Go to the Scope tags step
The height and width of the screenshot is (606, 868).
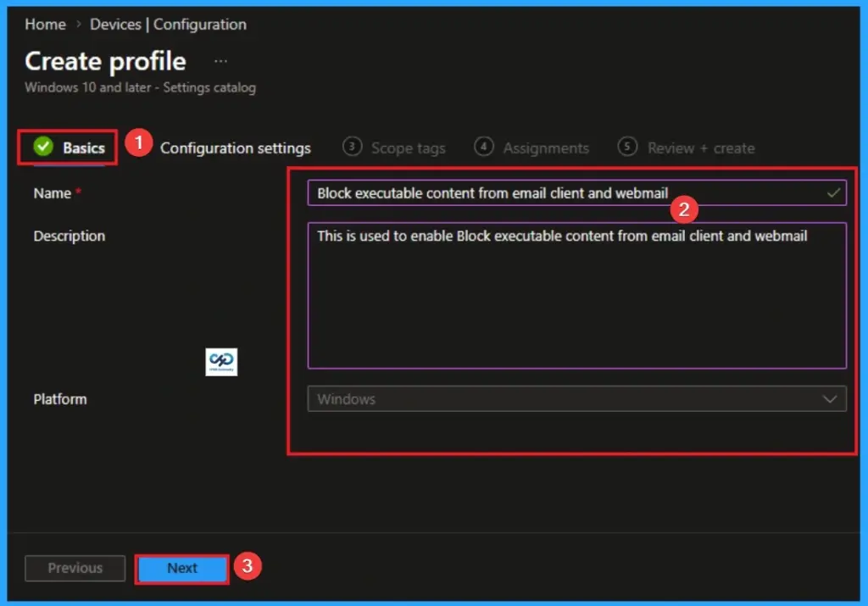408,147
